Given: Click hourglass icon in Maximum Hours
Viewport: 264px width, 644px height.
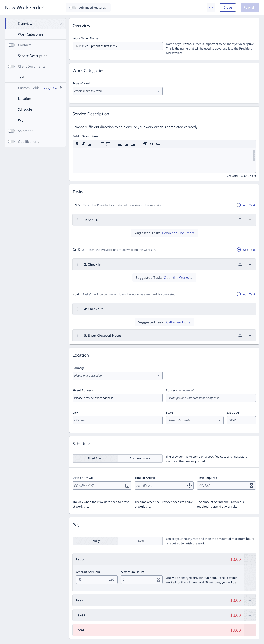Looking at the screenshot, I should (158, 580).
